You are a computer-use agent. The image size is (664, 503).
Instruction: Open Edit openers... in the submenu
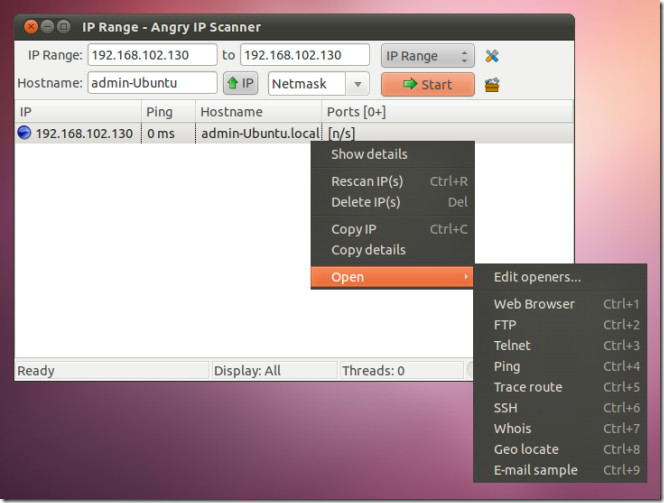pyautogui.click(x=560, y=277)
